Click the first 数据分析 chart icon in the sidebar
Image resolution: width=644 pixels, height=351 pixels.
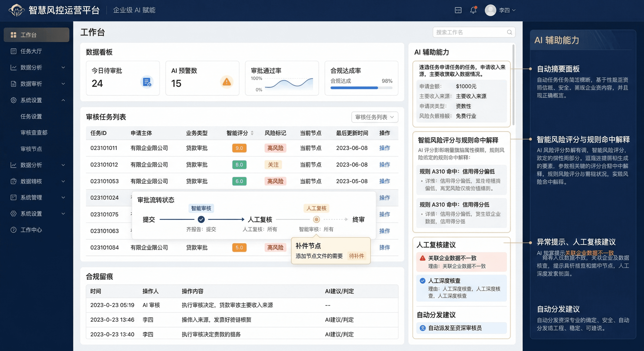(13, 67)
